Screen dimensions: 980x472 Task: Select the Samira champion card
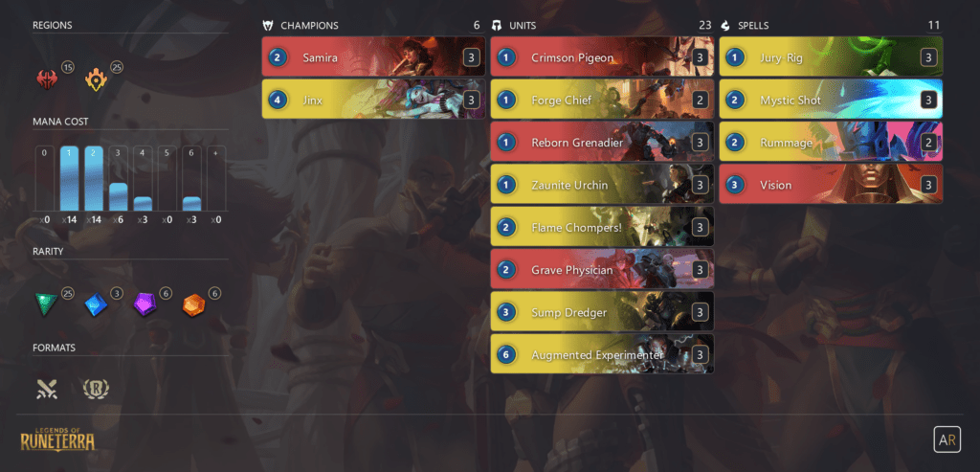click(374, 57)
